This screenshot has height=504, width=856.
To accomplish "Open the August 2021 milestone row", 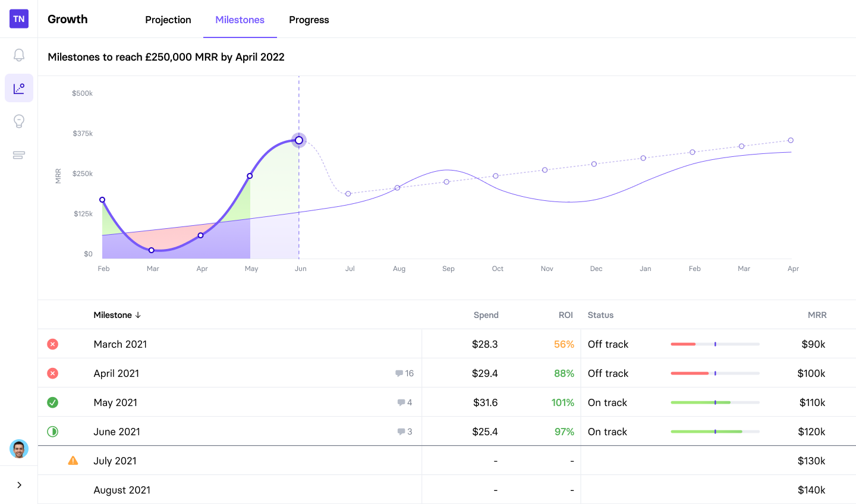I will tap(122, 490).
